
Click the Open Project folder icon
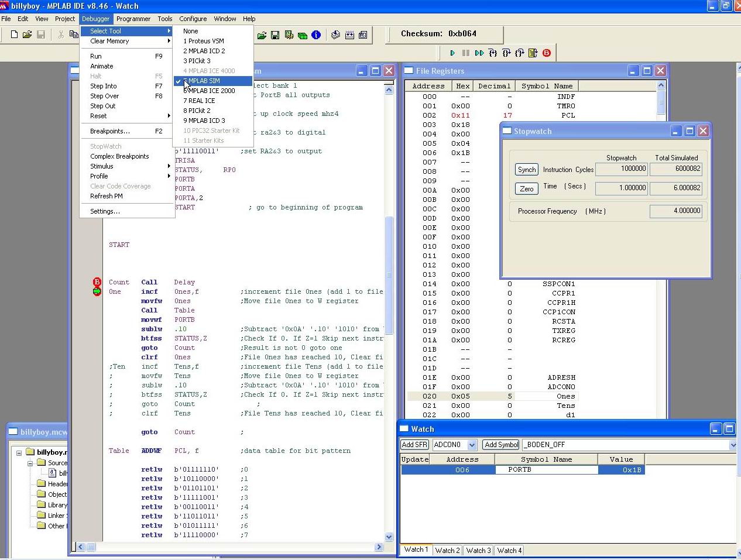point(262,35)
